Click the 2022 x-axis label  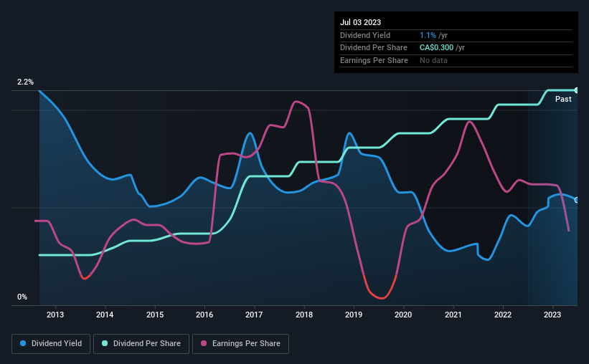pos(503,315)
